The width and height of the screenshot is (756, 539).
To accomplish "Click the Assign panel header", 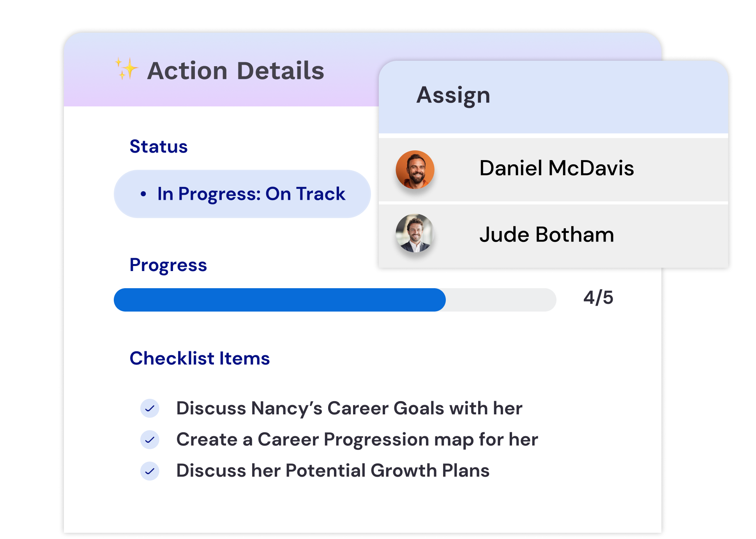I will pyautogui.click(x=453, y=95).
